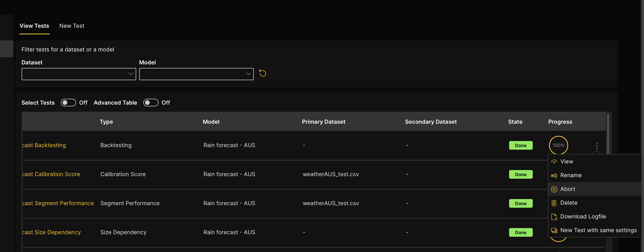Enable the Select Tests toggle
The width and height of the screenshot is (644, 252).
tap(68, 103)
